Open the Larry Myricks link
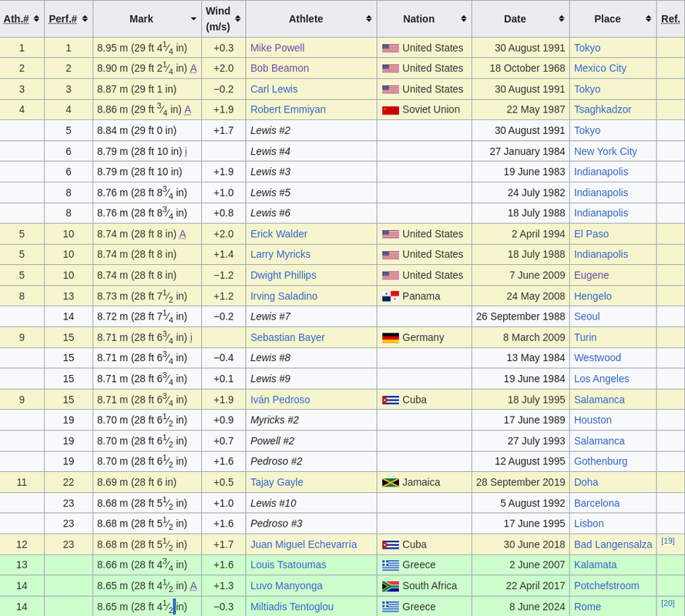The image size is (685, 616). click(x=280, y=255)
